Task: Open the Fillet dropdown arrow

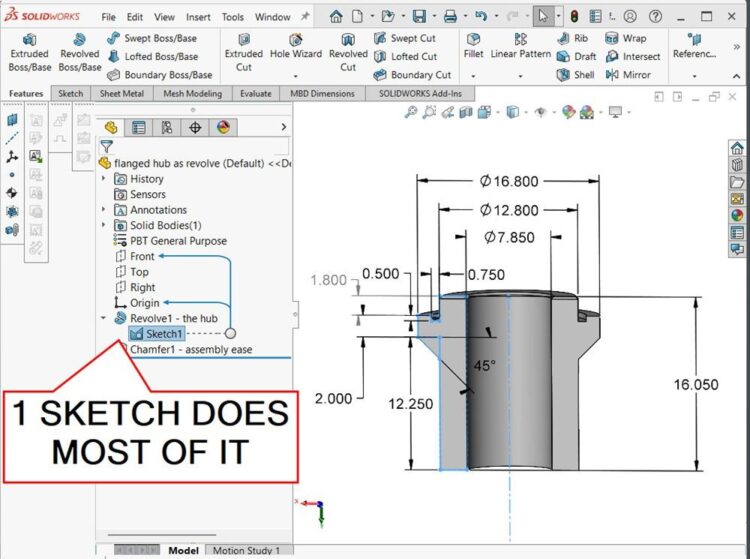Action: click(x=473, y=76)
